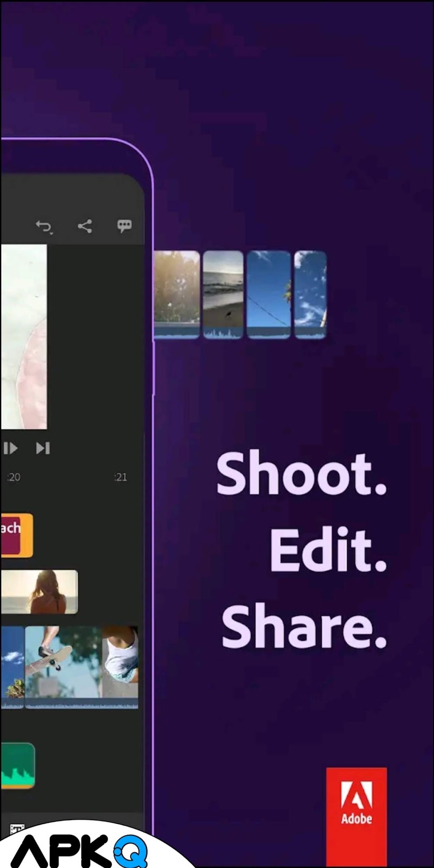Select the orange title clip on timeline
The width and height of the screenshot is (434, 868).
tap(16, 535)
